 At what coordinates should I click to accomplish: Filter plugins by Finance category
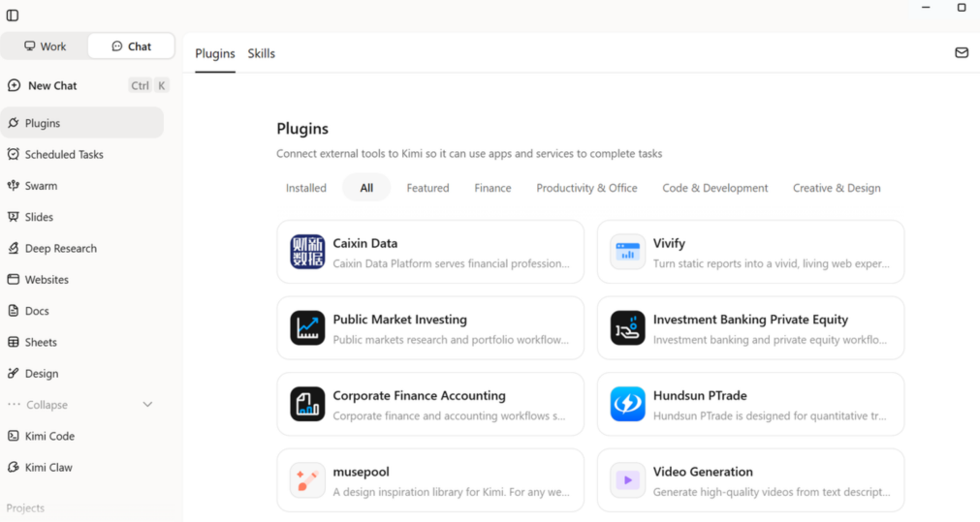(492, 188)
